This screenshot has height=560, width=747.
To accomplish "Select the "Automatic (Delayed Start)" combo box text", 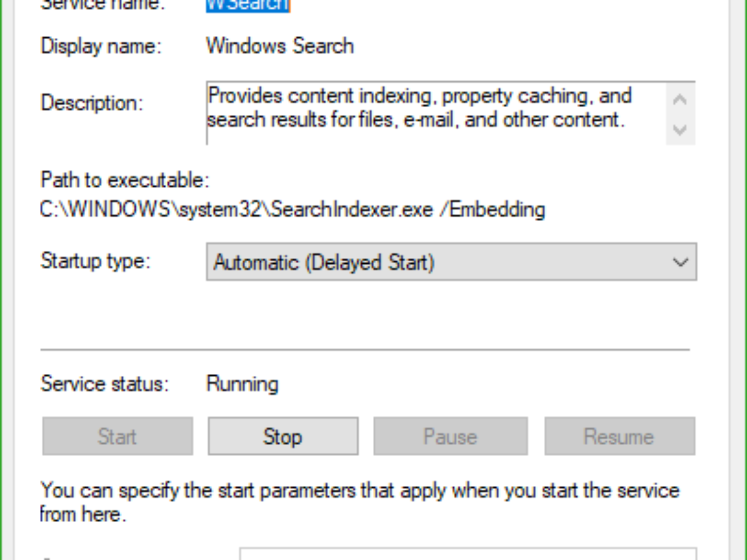I will [x=324, y=262].
